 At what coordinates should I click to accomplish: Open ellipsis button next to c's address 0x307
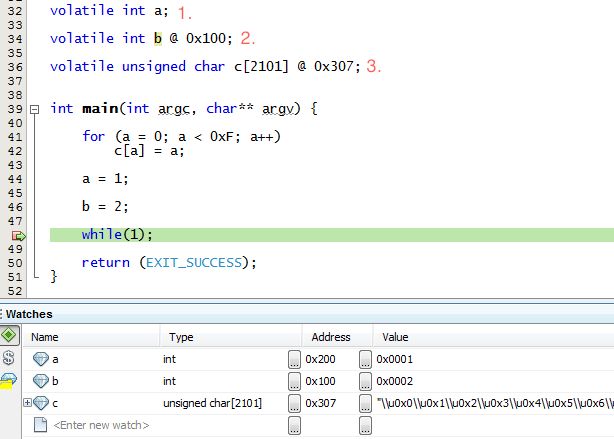click(x=365, y=403)
